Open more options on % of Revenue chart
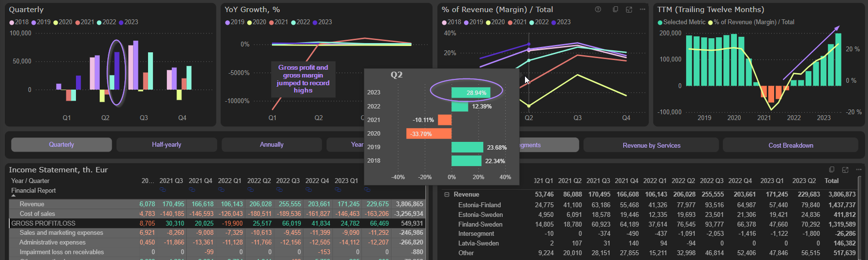The image size is (868, 260). click(643, 9)
